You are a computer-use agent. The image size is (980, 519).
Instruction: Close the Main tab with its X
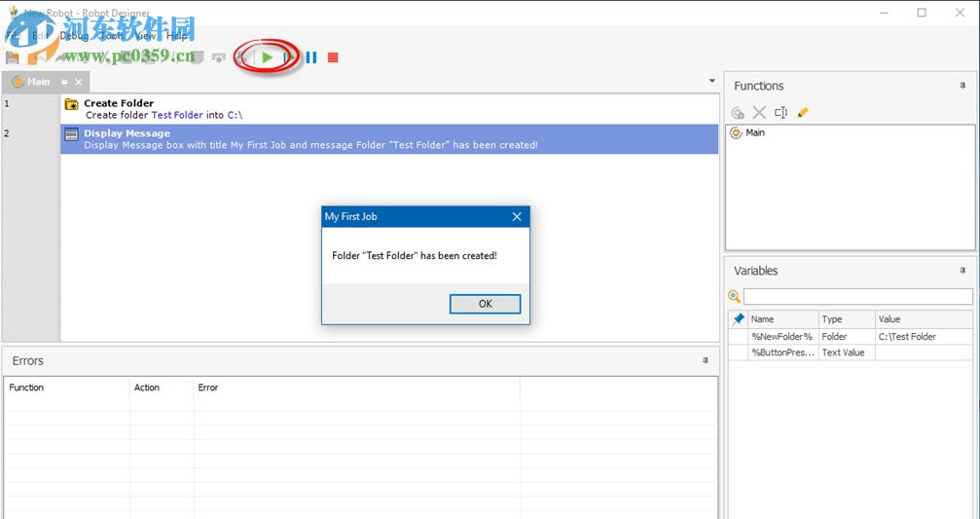[x=79, y=82]
